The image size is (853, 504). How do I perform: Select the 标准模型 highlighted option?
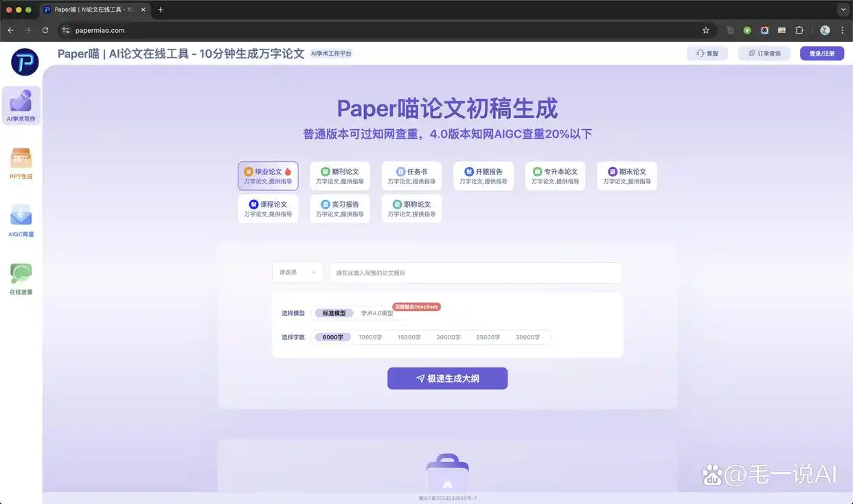333,312
